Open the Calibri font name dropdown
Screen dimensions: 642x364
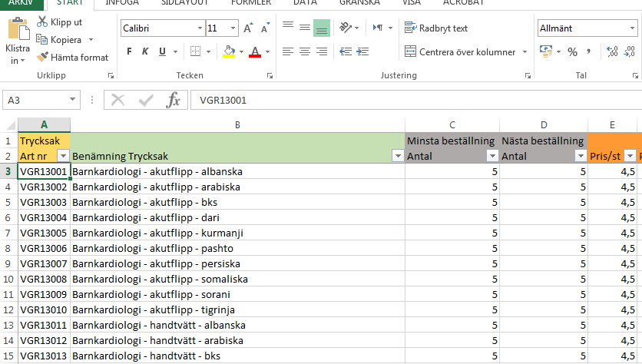click(x=197, y=28)
